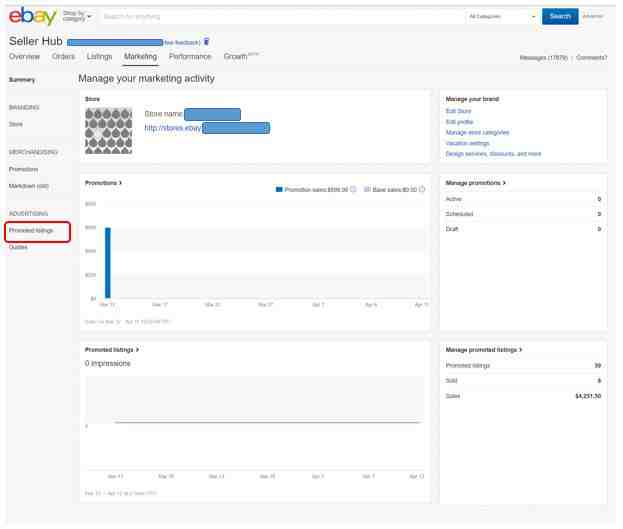This screenshot has width=623, height=529.
Task: Click the store logo thumbnail
Action: [110, 132]
